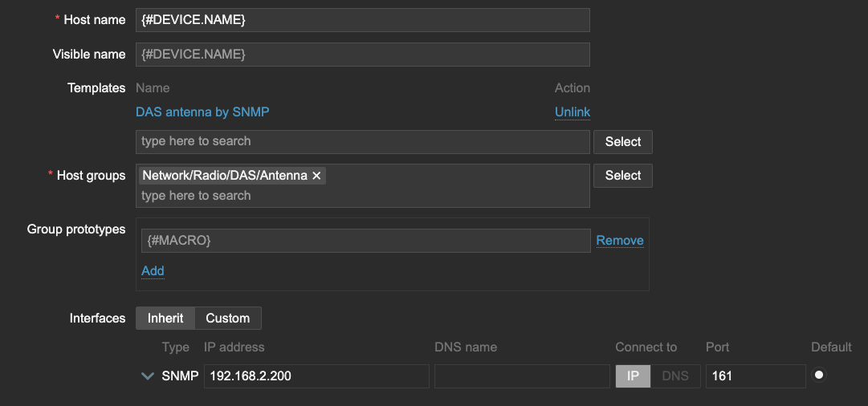Switch interfaces to Inherit mode

pos(165,318)
